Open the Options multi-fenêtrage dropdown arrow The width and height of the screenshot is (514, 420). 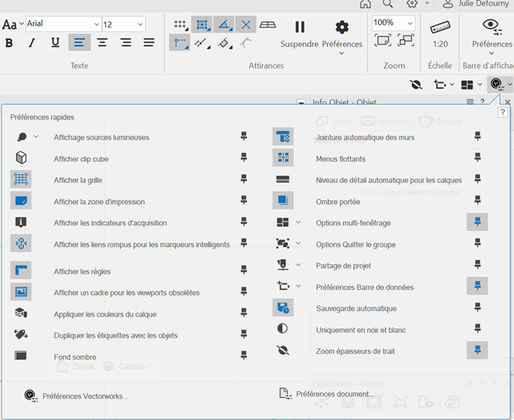tap(298, 222)
